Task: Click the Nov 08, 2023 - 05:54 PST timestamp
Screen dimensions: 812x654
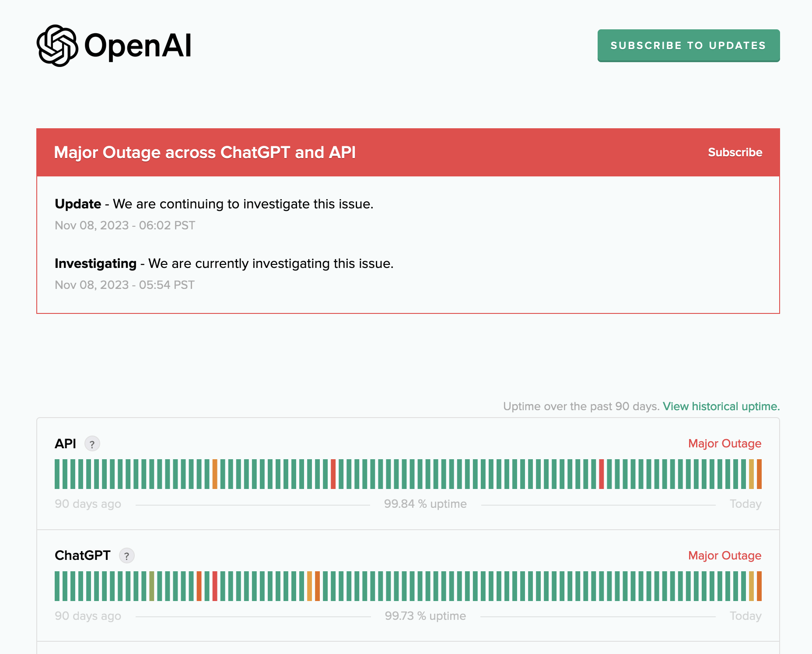Action: pos(125,285)
